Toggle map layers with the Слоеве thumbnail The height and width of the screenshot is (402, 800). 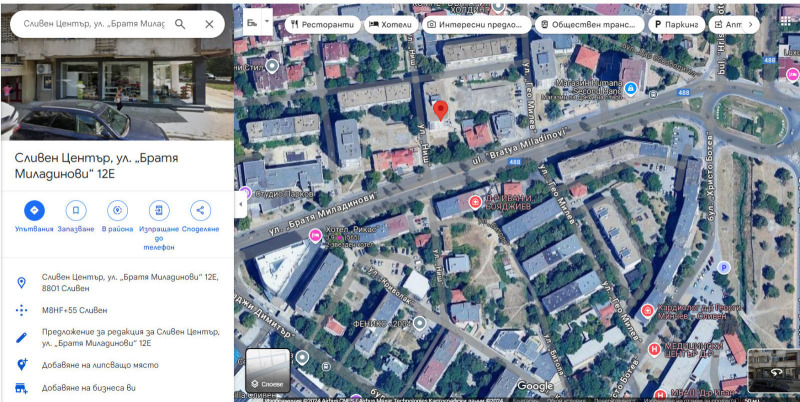pos(268,370)
